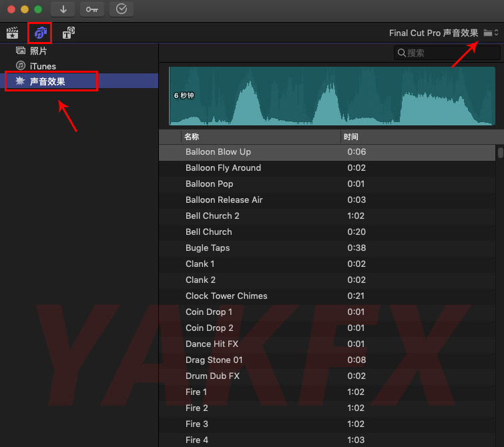Click the green fullscreen window button
This screenshot has width=504, height=447.
pyautogui.click(x=38, y=9)
